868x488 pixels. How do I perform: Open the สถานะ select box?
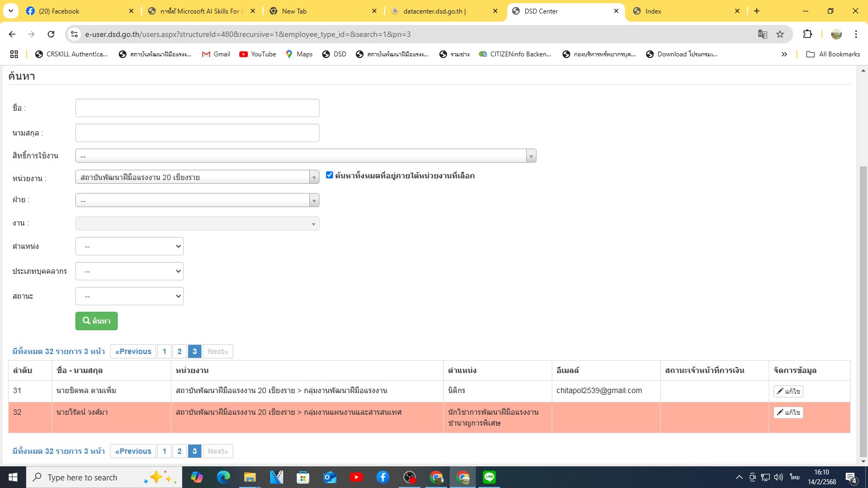point(130,296)
